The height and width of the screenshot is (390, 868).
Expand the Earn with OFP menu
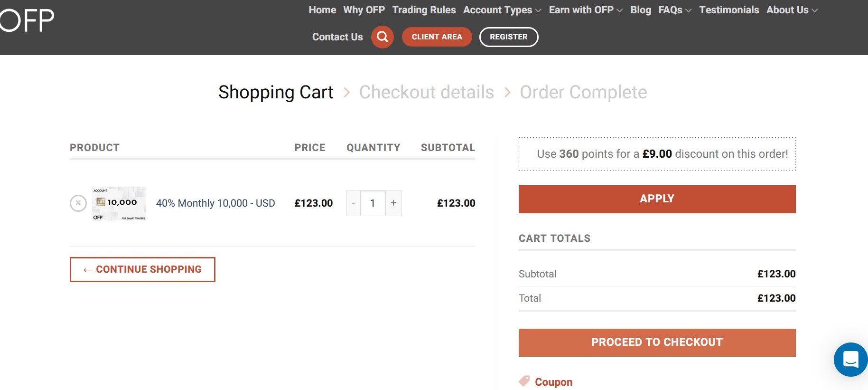pyautogui.click(x=585, y=10)
